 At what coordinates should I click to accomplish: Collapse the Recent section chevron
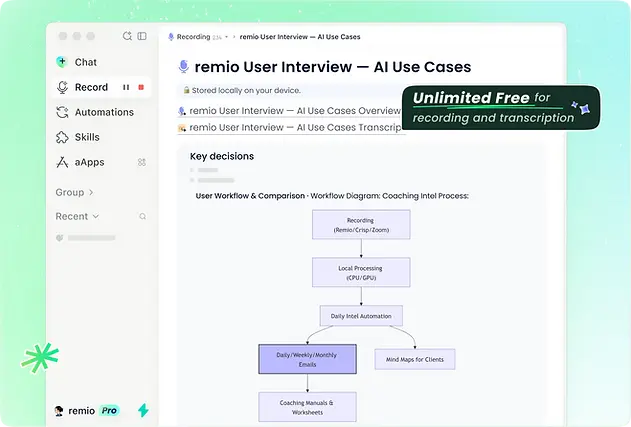[x=96, y=216]
